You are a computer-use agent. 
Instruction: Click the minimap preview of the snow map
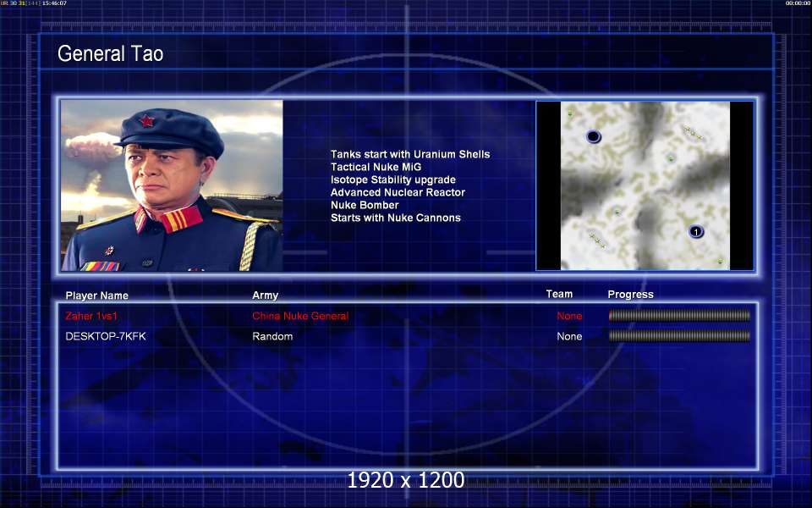coord(645,185)
